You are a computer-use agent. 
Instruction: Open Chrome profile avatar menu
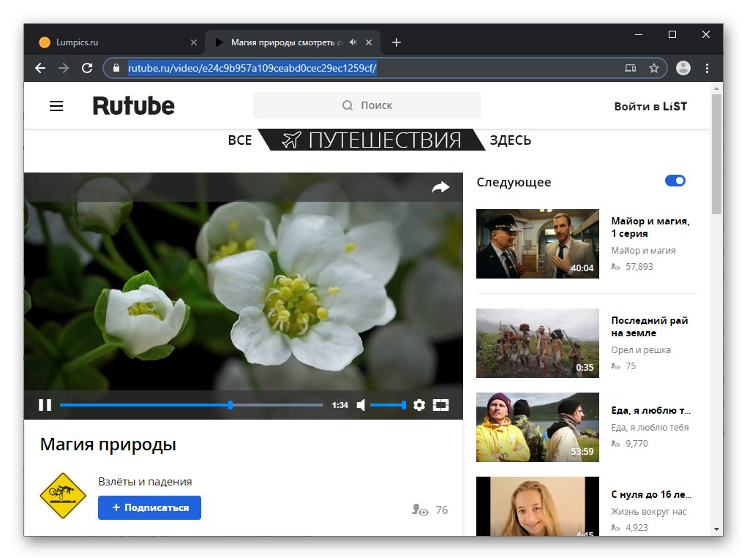pyautogui.click(x=683, y=68)
